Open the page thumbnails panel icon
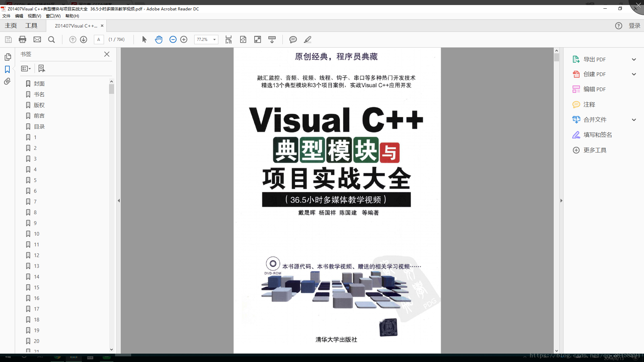 coord(8,57)
